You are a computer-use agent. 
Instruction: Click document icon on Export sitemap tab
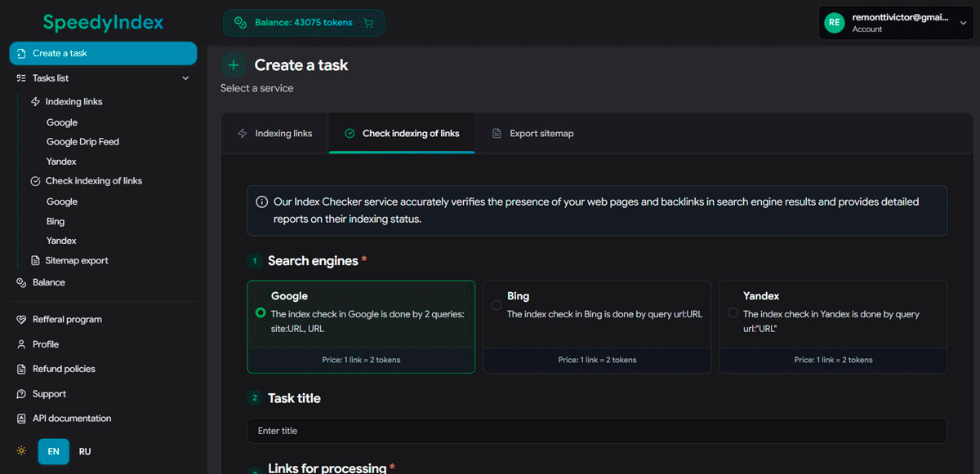tap(497, 134)
